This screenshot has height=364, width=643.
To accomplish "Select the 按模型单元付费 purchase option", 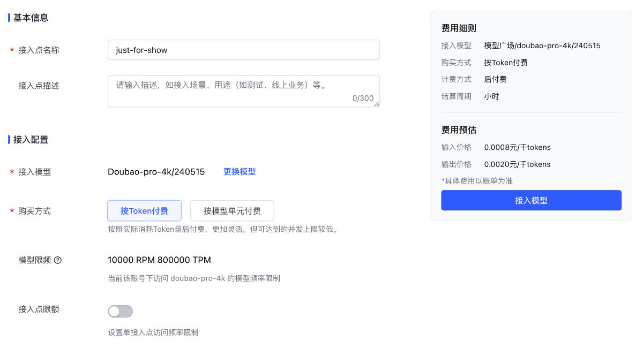I will click(x=232, y=211).
